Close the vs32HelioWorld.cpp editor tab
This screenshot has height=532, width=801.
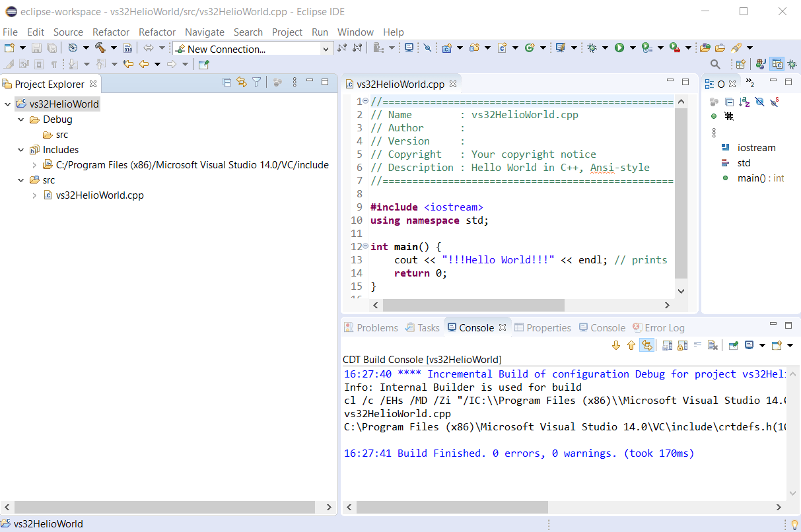(453, 84)
